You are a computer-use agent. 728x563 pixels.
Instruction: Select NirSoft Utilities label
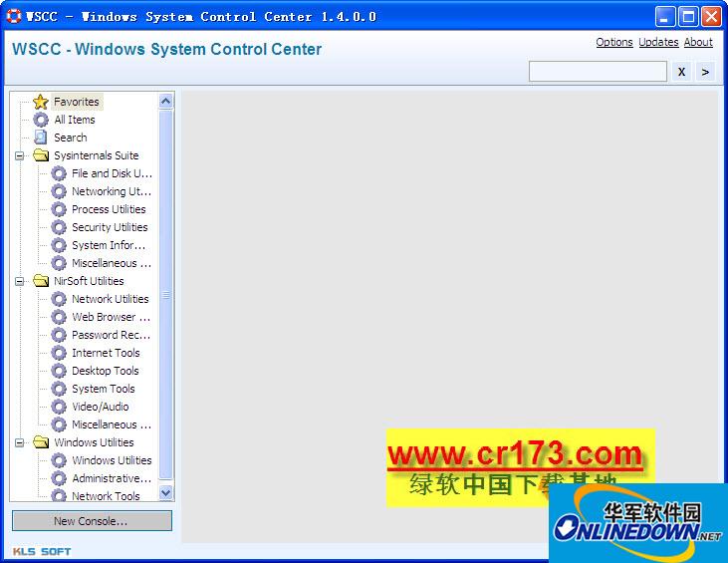coord(89,281)
